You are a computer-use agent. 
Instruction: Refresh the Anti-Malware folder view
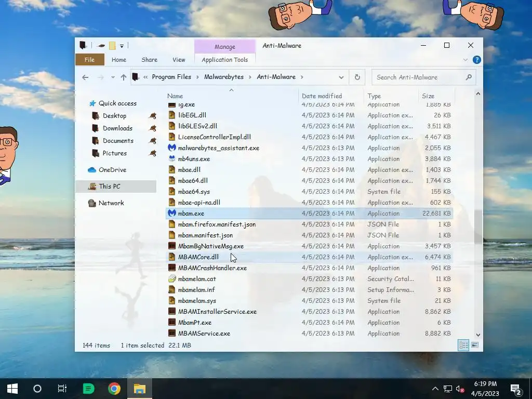coord(357,77)
